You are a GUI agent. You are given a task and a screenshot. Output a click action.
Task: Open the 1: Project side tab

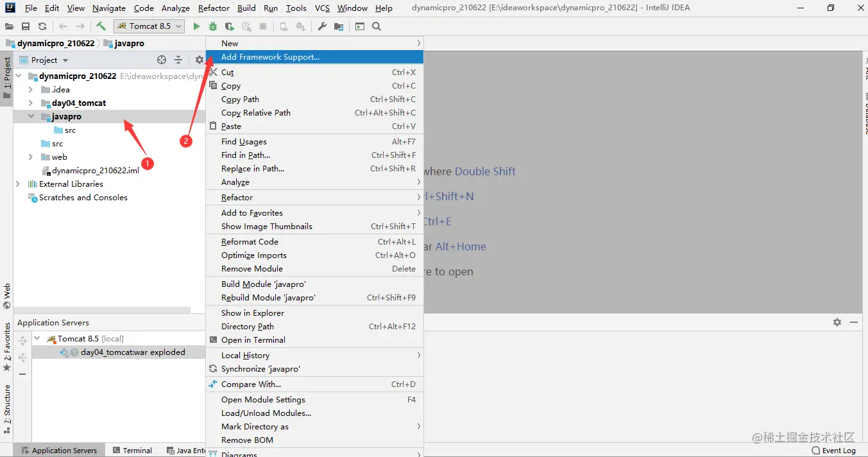(x=7, y=78)
